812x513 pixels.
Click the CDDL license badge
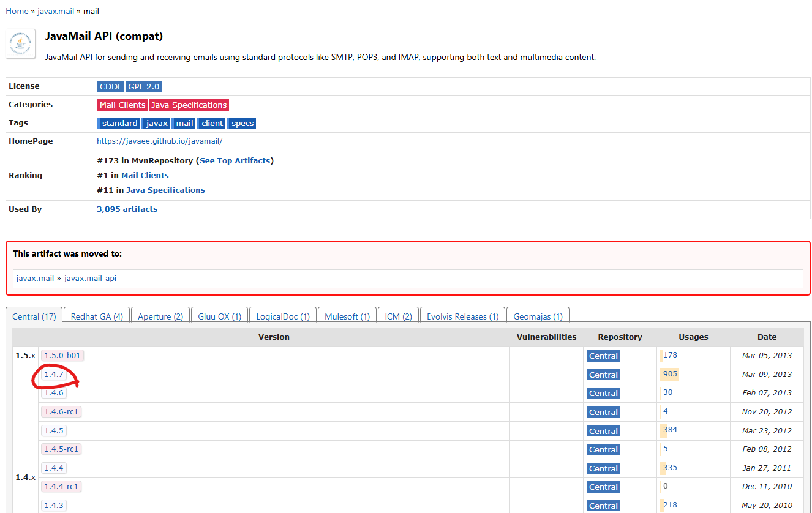click(x=111, y=86)
